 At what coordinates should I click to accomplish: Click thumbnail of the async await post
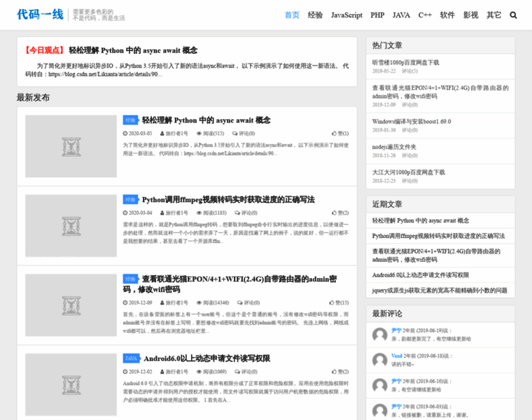coord(71,146)
